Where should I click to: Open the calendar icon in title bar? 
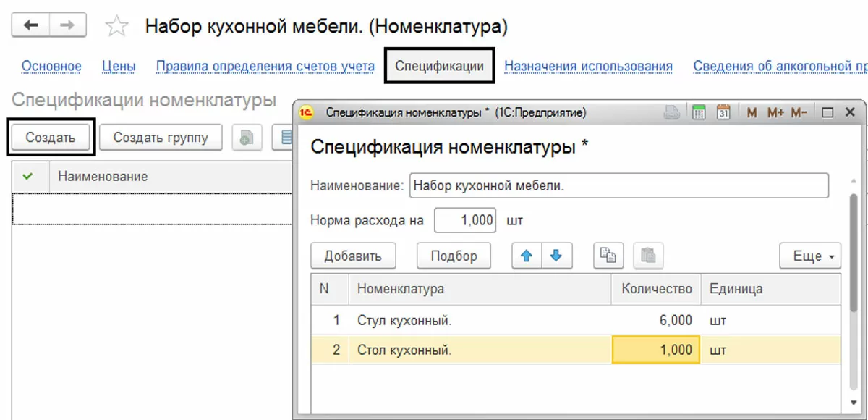(x=723, y=112)
